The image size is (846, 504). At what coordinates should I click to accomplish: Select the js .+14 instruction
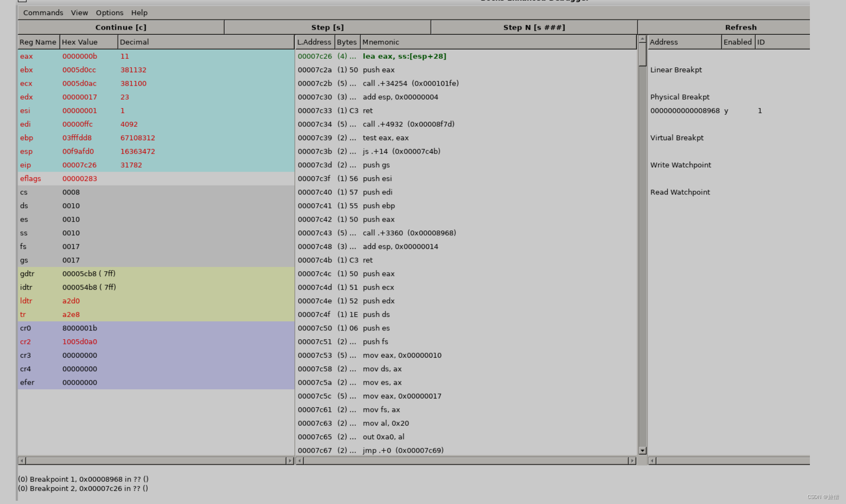[x=466, y=151]
